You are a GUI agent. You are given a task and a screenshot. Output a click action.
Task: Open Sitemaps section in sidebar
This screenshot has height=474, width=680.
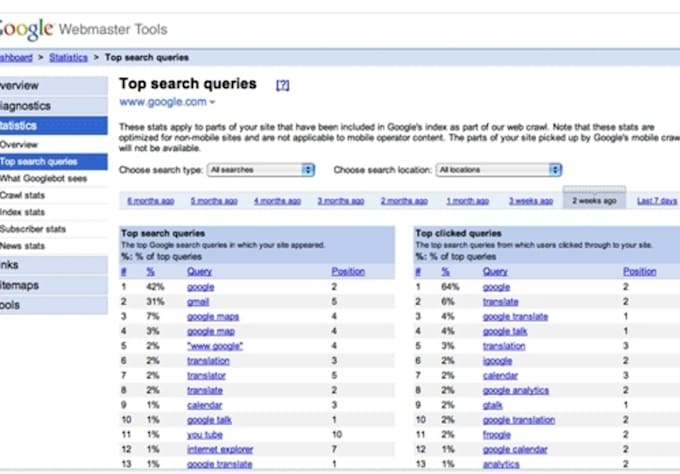54,285
